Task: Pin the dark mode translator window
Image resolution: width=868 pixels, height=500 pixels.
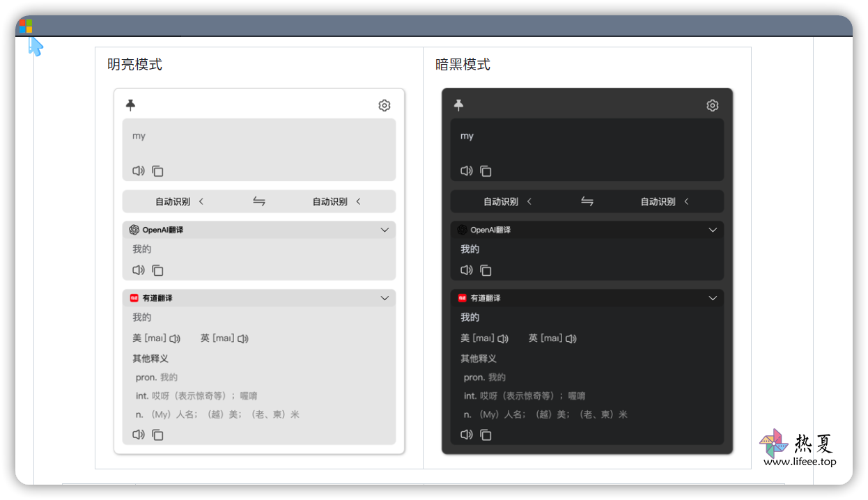Action: (458, 105)
